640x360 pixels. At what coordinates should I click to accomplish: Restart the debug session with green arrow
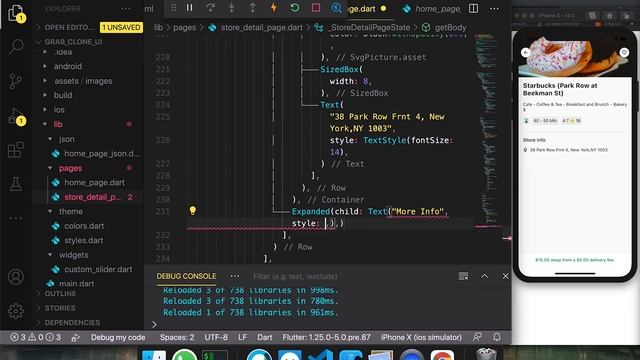(295, 8)
